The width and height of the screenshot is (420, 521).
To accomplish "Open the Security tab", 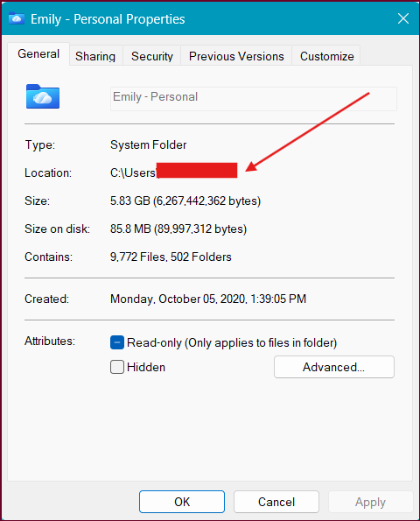I will click(152, 56).
